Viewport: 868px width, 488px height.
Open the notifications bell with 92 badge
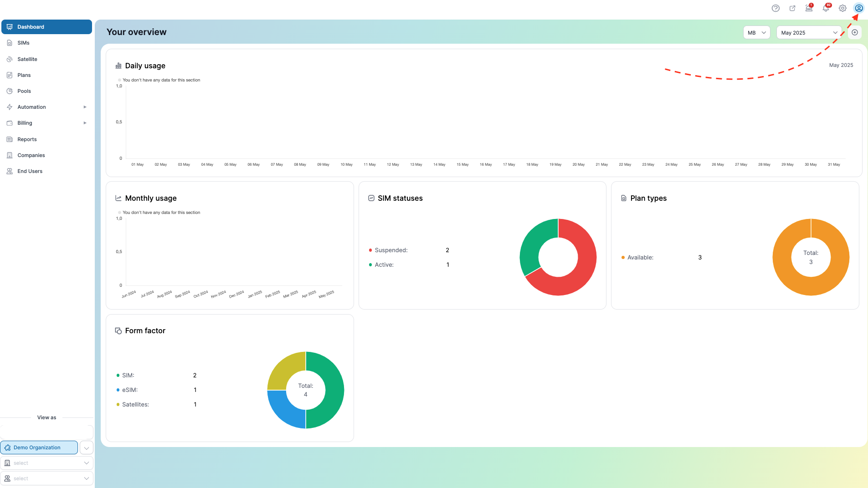click(x=826, y=8)
